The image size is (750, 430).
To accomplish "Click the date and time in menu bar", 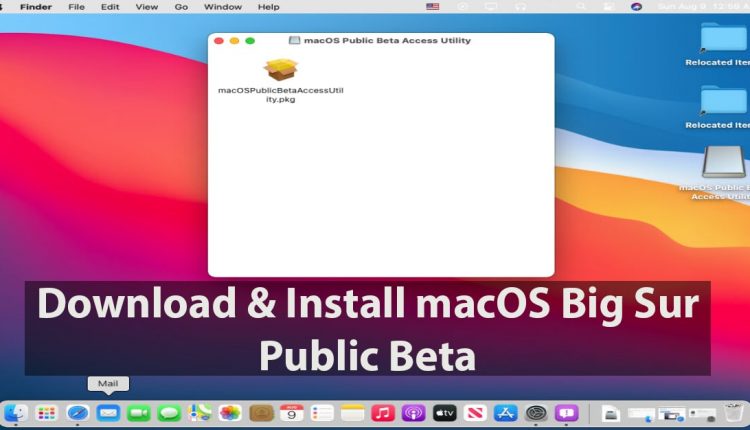I will coord(703,7).
